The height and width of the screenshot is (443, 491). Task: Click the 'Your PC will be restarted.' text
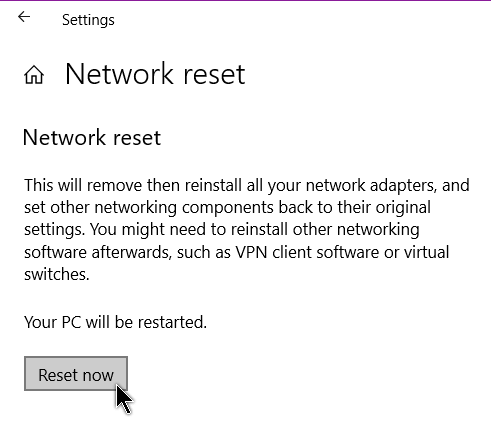click(x=116, y=322)
